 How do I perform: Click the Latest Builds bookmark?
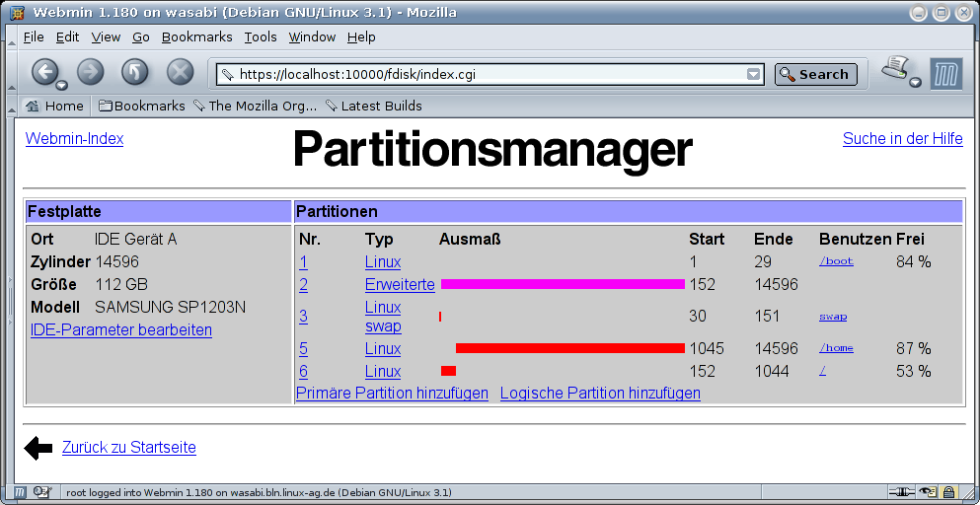[374, 107]
